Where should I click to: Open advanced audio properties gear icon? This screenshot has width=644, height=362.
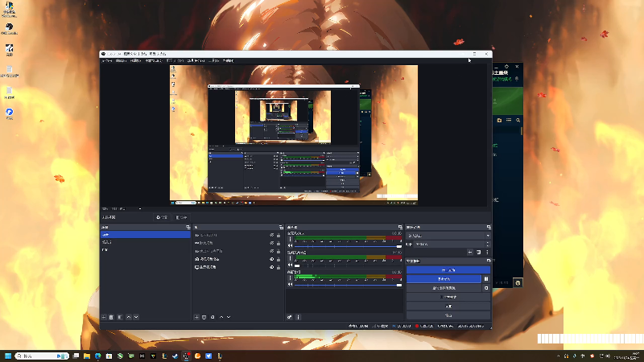tap(290, 317)
